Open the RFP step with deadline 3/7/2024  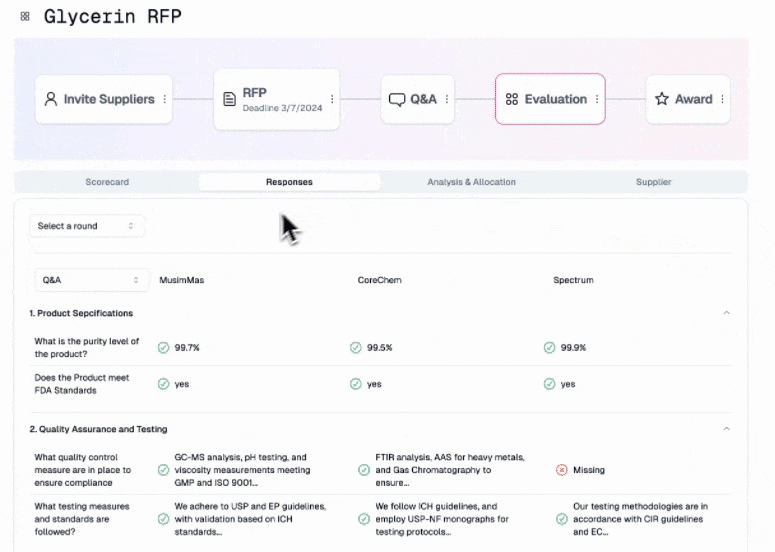(268, 99)
